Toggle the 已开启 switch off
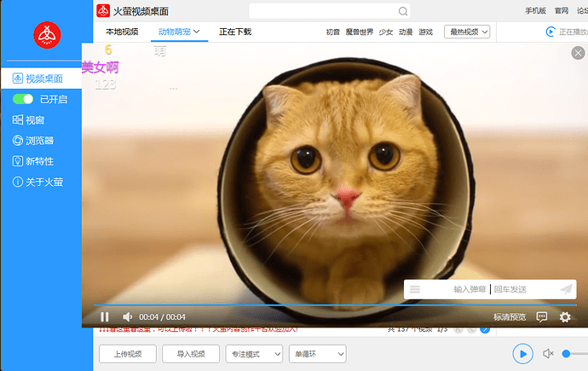 [23, 99]
